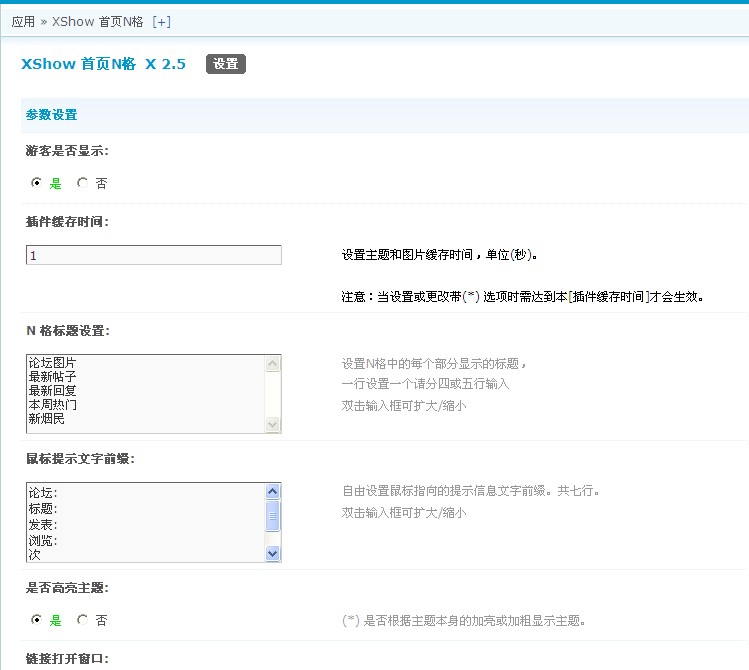
Task: Click down arrow of 鼠标提示文字前缀 scrollbar
Action: click(273, 553)
